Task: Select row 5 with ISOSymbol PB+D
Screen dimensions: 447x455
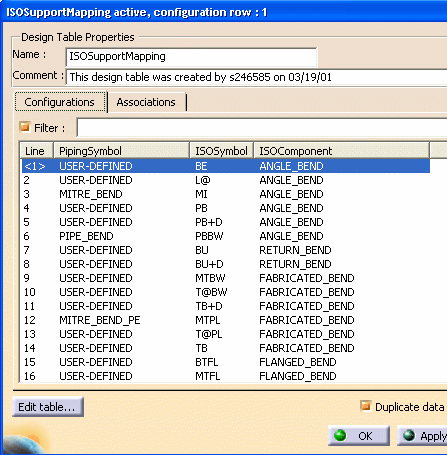Action: pos(226,222)
